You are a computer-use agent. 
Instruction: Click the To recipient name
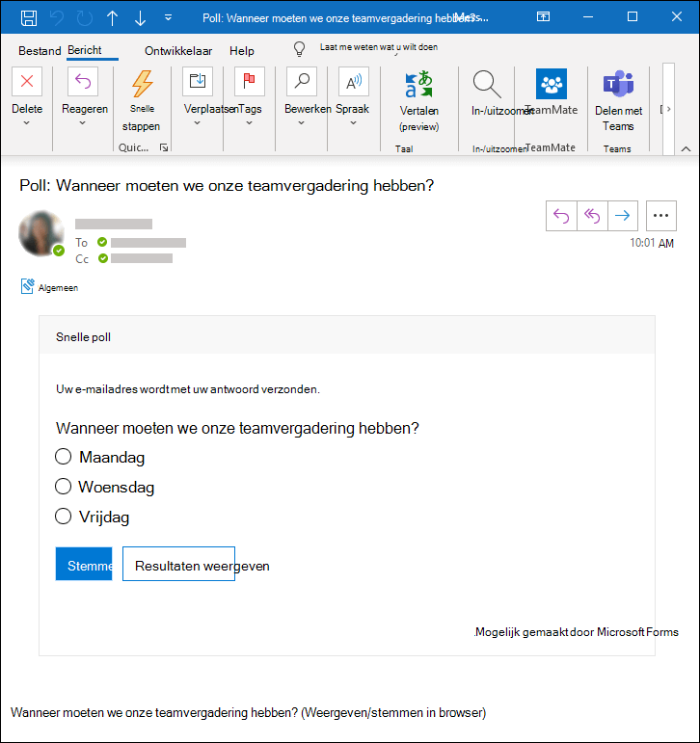pos(148,243)
